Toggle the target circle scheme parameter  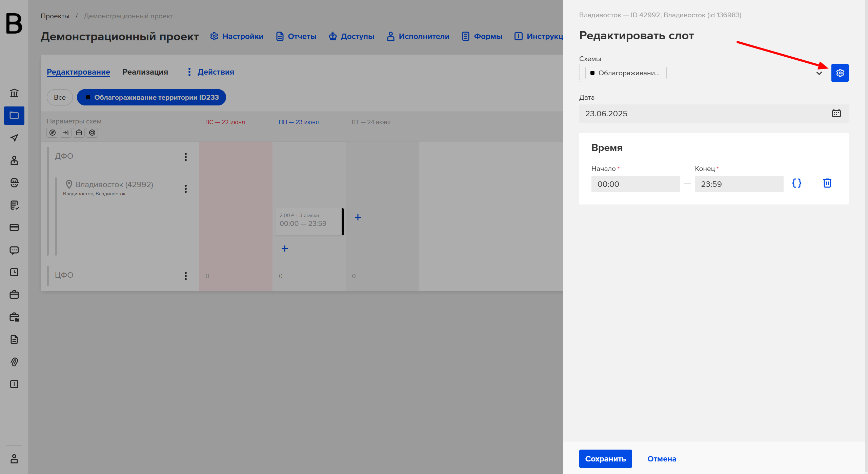(x=92, y=133)
